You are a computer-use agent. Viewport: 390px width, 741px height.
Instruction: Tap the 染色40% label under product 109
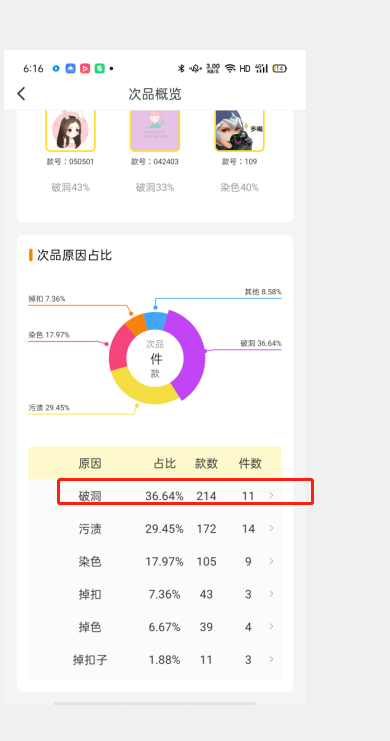(239, 188)
